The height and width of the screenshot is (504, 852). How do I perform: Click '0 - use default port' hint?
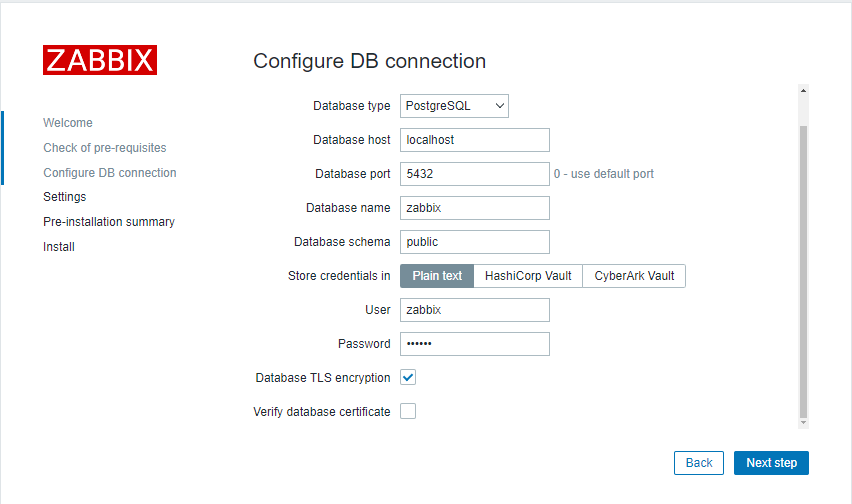click(604, 174)
